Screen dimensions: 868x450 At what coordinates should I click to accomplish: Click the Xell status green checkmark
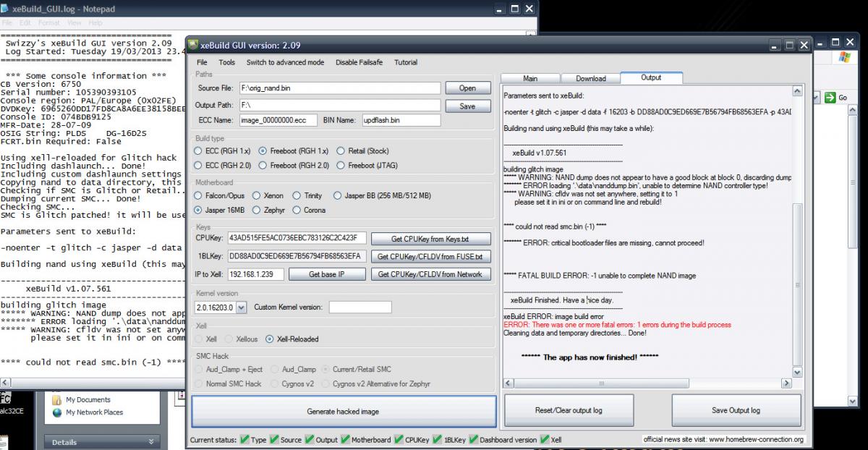coord(544,439)
